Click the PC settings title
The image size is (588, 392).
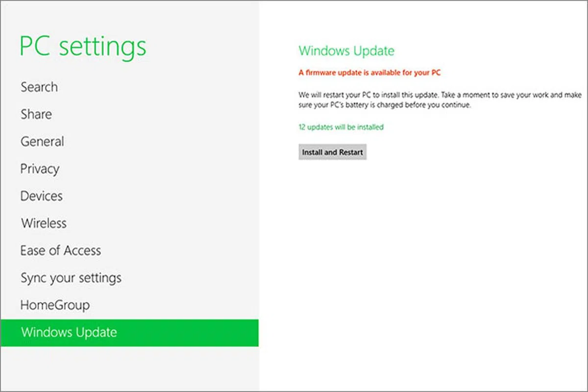point(83,47)
